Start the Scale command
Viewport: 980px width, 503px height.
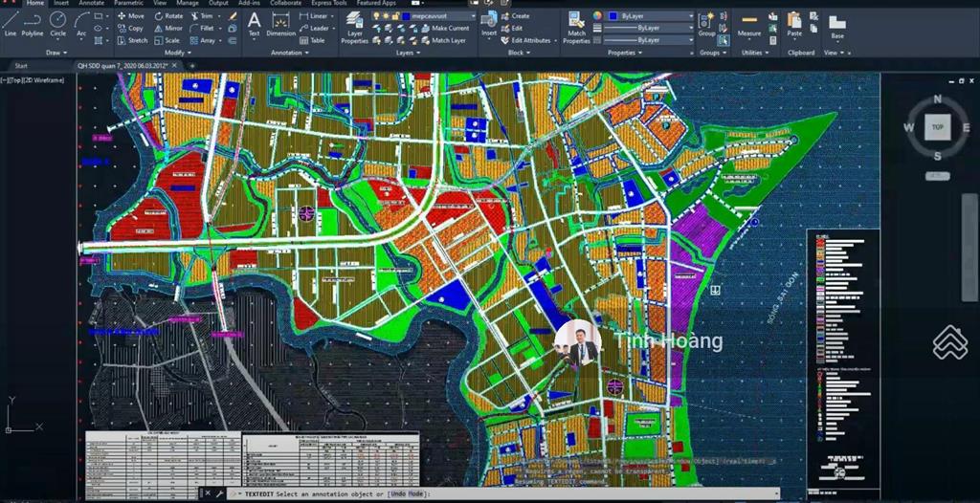167,40
